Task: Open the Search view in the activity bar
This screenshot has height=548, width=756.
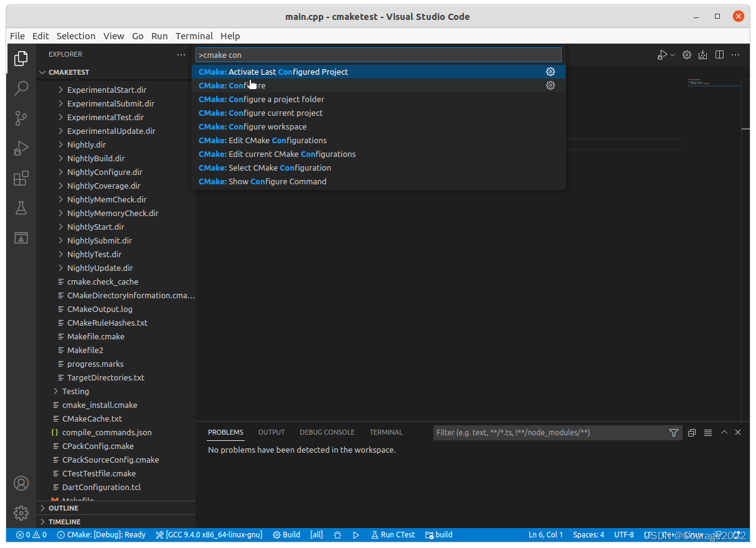Action: 21,88
